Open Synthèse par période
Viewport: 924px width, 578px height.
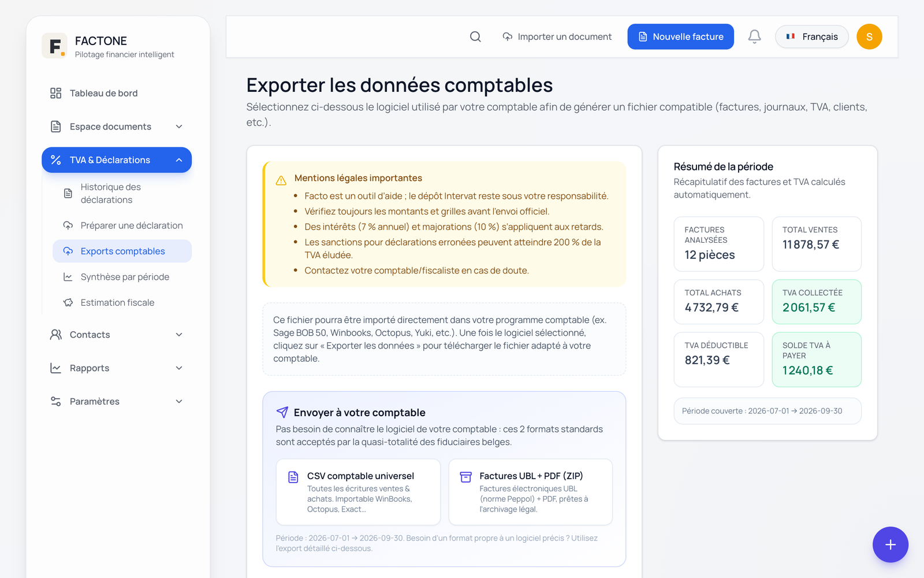(122, 277)
